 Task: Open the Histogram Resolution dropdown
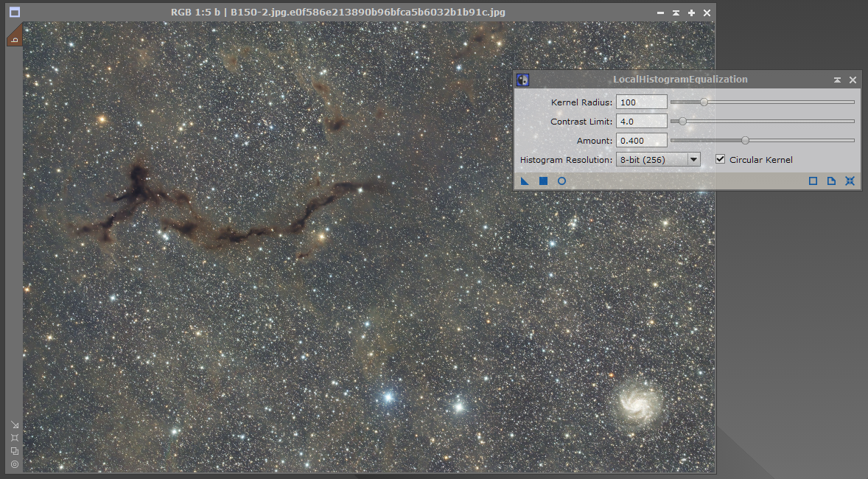point(693,159)
